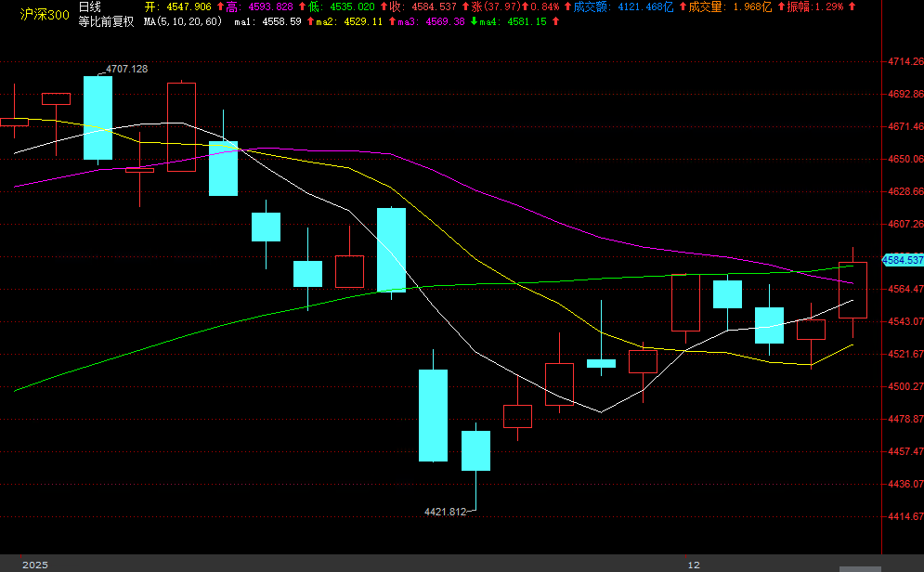Click the ma3 value 4569.38 in magenta
The height and width of the screenshot is (572, 924).
click(x=445, y=20)
